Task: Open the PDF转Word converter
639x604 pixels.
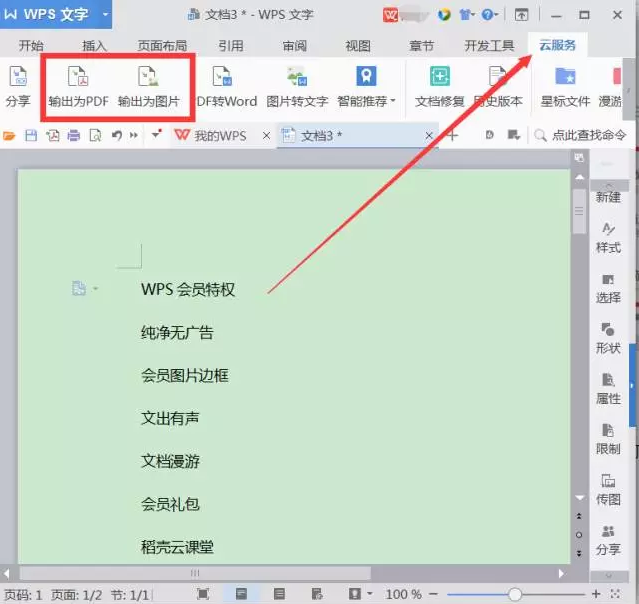Action: coord(227,87)
